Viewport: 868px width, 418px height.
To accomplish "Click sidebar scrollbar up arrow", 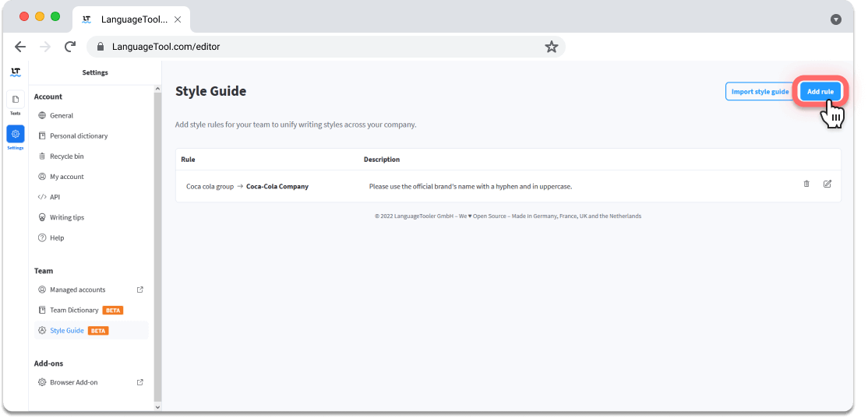I will coord(157,89).
